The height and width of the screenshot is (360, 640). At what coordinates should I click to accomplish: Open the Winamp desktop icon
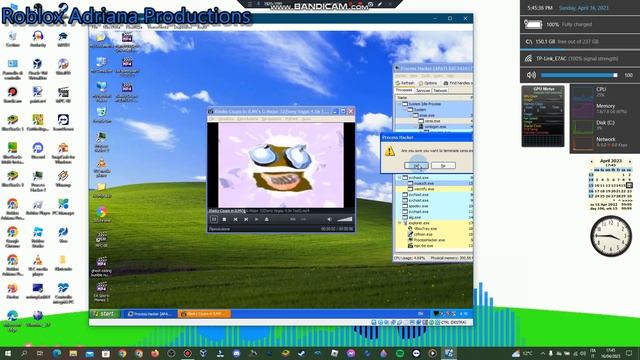(x=63, y=179)
